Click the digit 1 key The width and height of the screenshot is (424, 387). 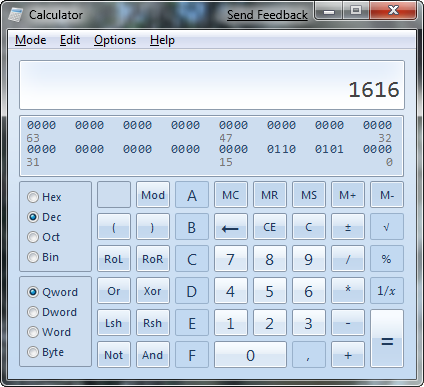tap(231, 323)
